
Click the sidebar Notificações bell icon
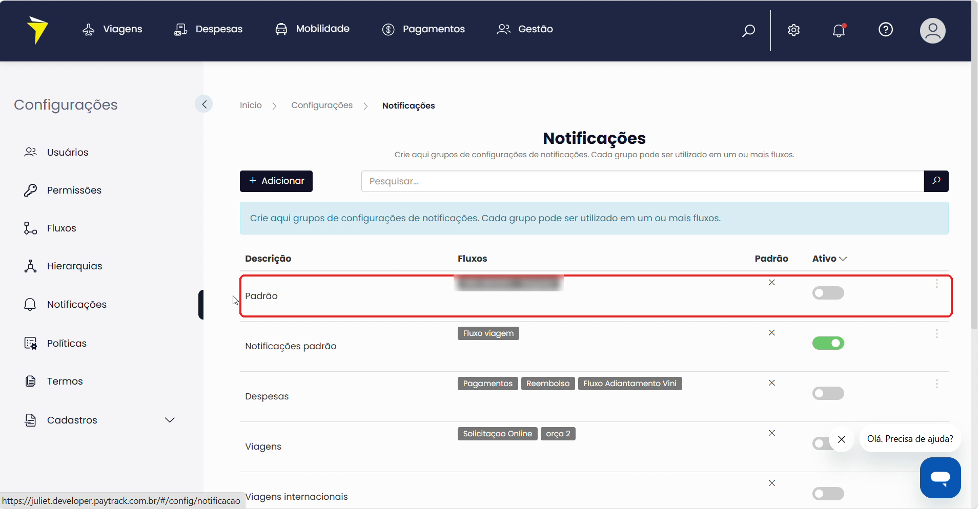click(x=30, y=304)
